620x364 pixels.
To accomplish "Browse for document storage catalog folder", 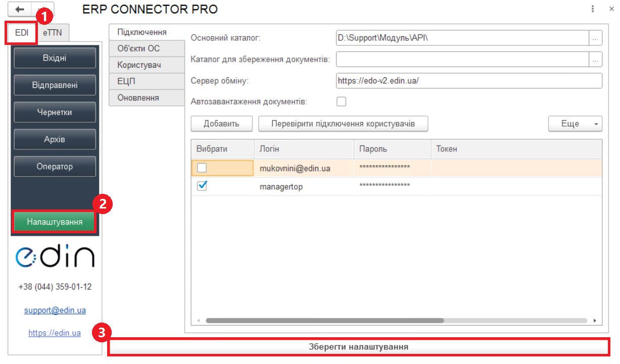I will [x=596, y=59].
